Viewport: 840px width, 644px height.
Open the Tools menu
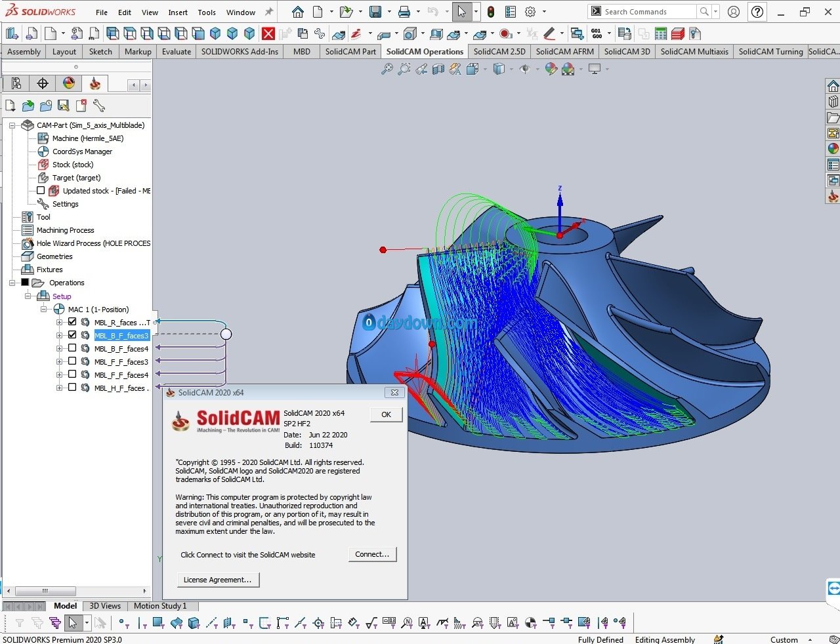pos(207,12)
